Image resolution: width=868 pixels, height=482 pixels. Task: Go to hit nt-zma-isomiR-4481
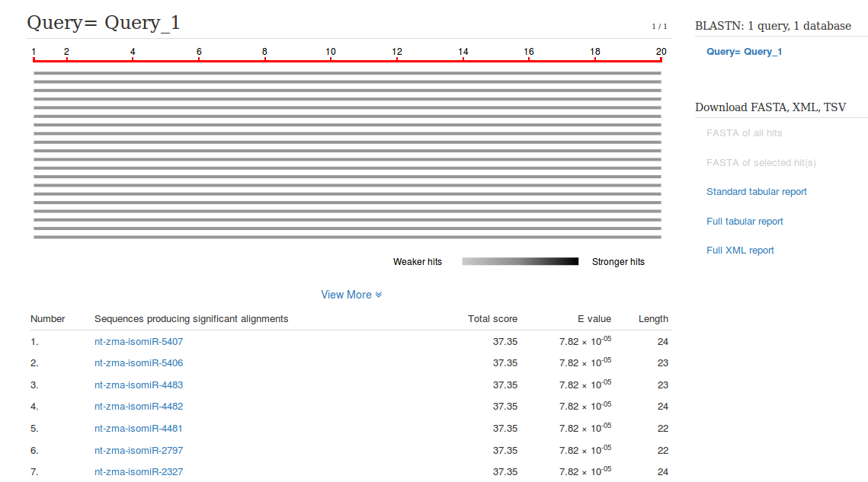(139, 429)
